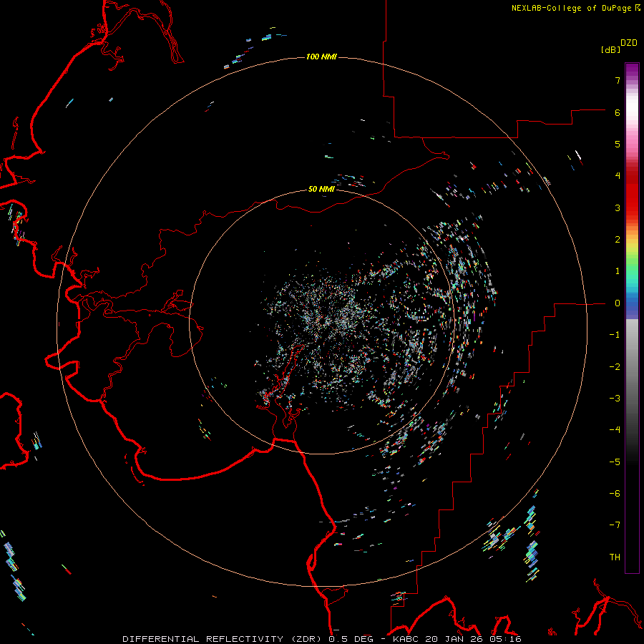Viewport: 644px width, 644px height.
Task: Click the red band of the colorbar
Action: tap(632, 193)
